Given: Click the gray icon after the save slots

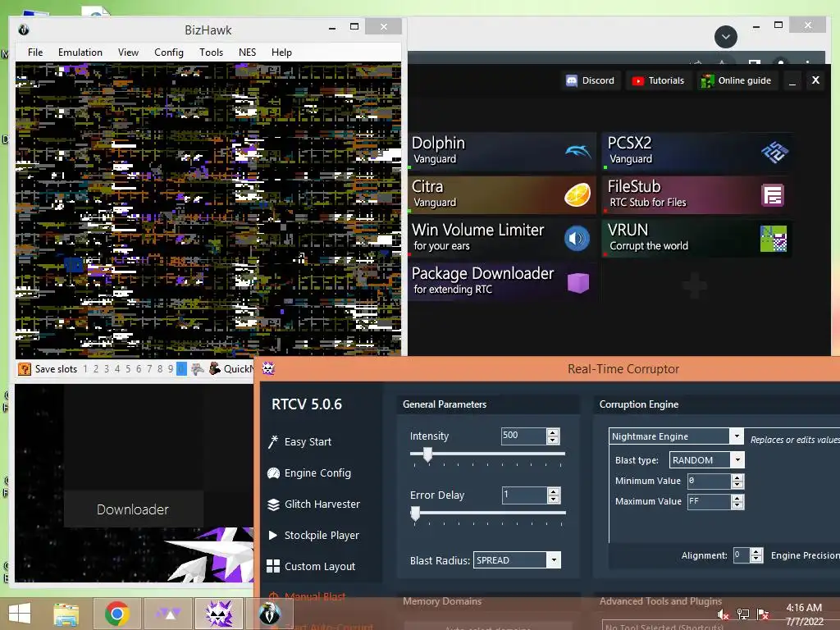Looking at the screenshot, I should click(198, 369).
